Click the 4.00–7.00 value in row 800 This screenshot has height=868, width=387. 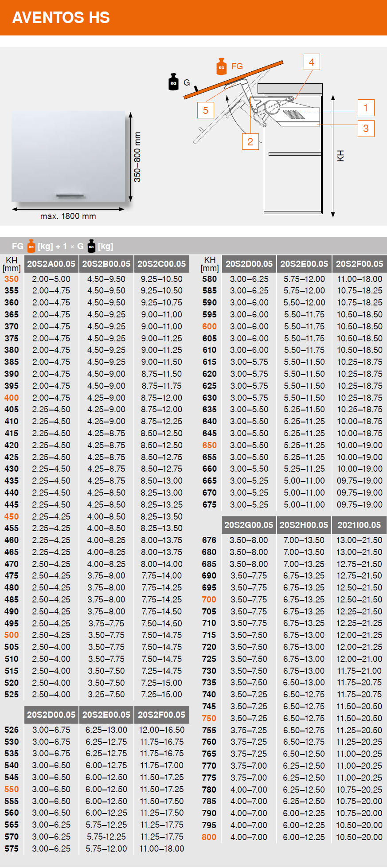pos(249,837)
